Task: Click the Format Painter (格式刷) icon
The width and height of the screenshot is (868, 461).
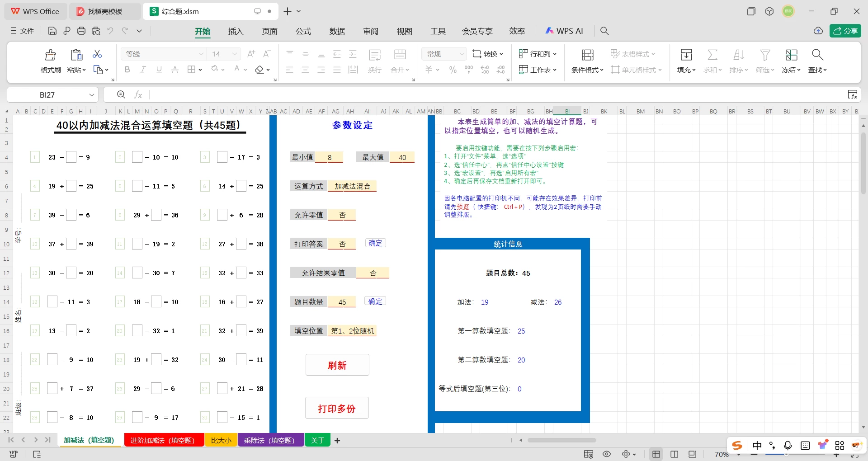Action: 50,55
